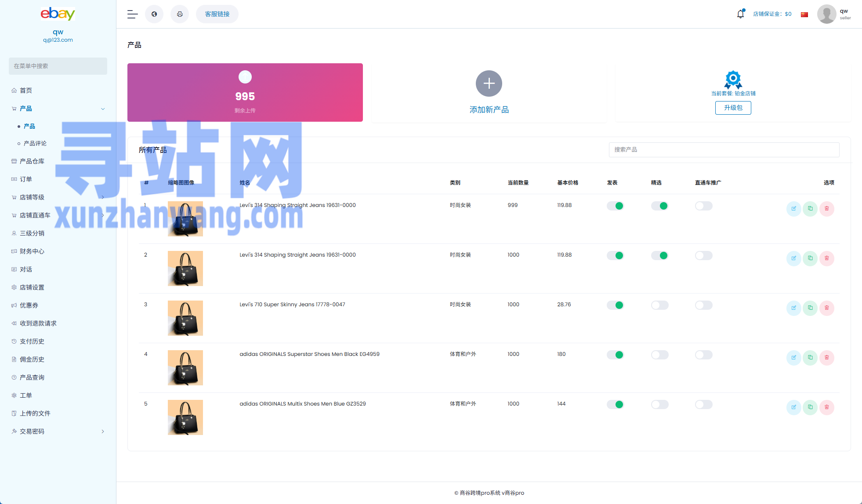Enable direct-promotion switch for row 1
862x504 pixels.
pyautogui.click(x=704, y=206)
